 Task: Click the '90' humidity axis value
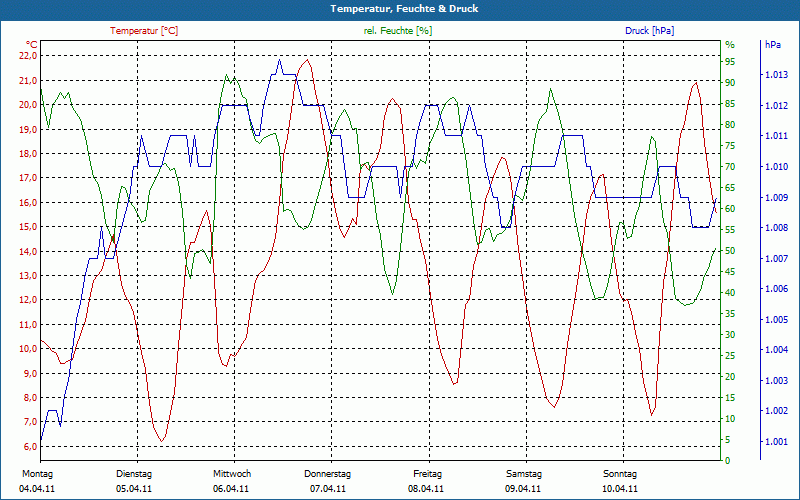pos(730,83)
